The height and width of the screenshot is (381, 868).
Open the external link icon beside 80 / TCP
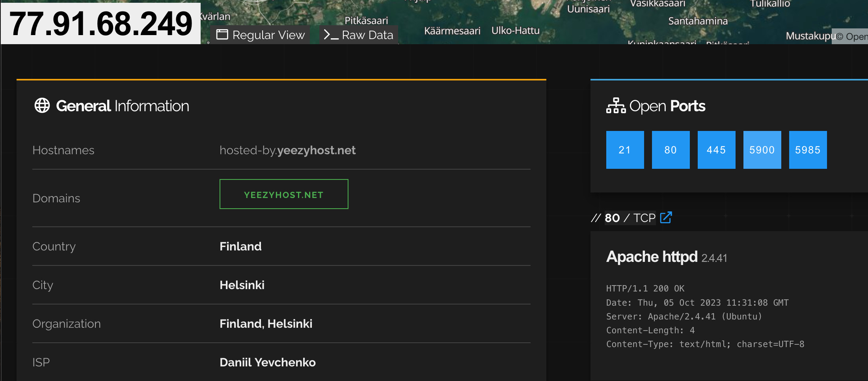click(x=666, y=218)
